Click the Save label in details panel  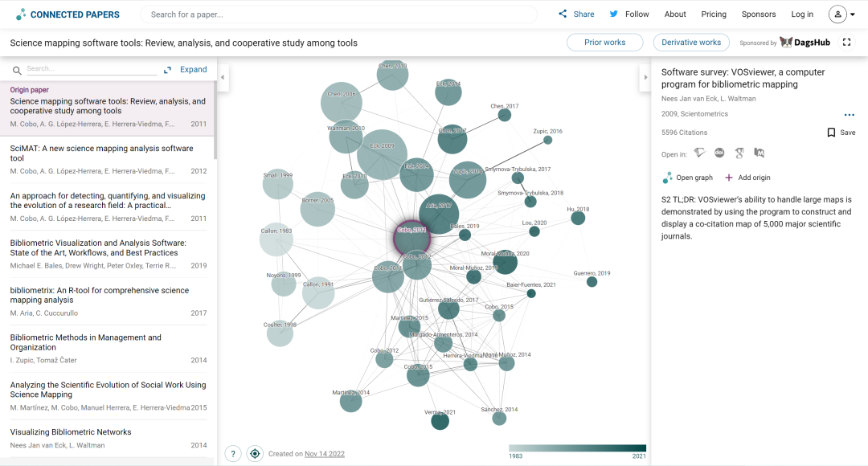(x=848, y=133)
